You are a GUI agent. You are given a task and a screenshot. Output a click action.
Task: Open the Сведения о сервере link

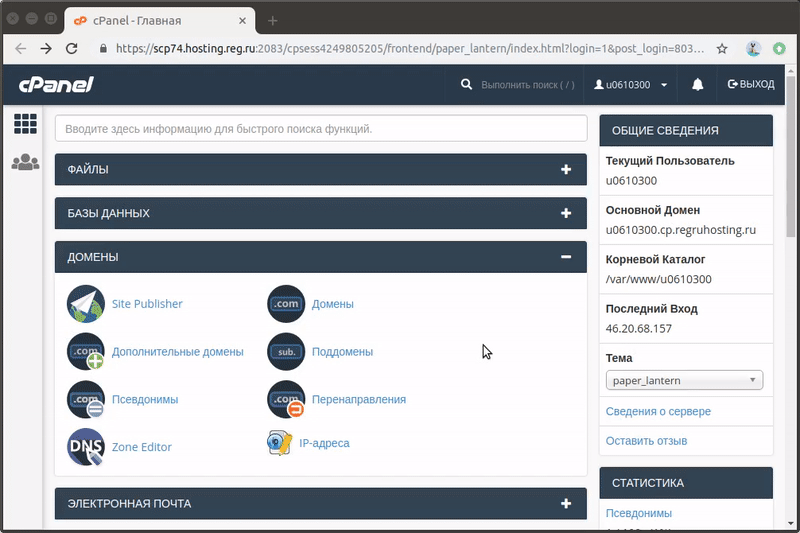[658, 411]
